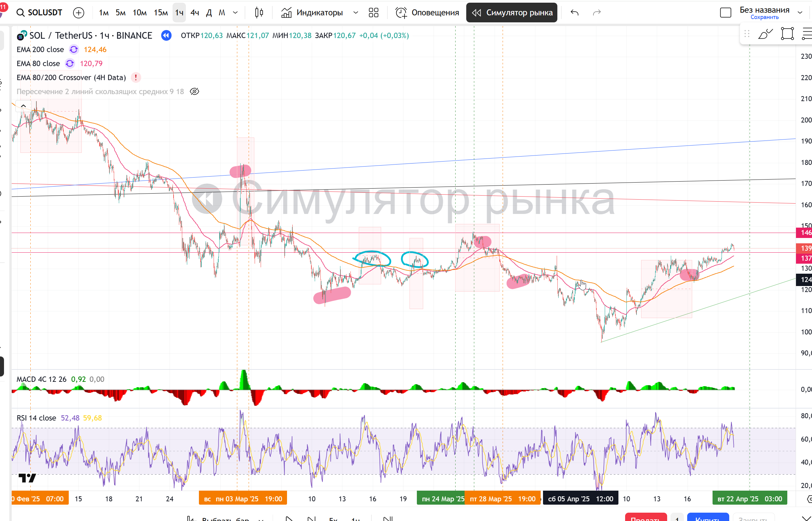Viewport: 812px width, 521px height.
Task: Click the add symbol plus icon
Action: pos(78,13)
